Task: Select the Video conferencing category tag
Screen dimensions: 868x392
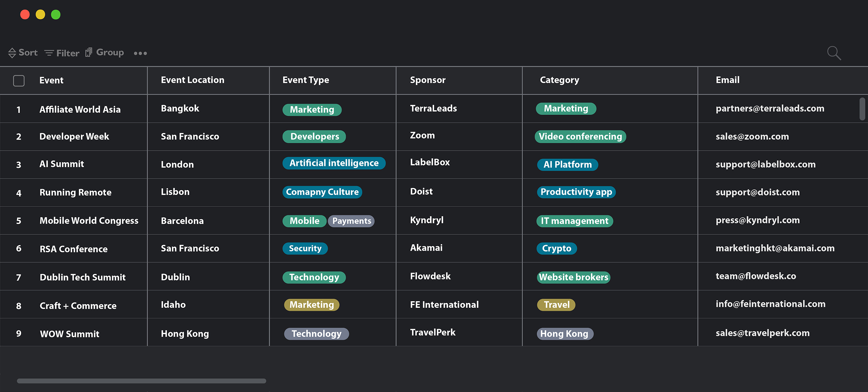Action: pos(580,137)
